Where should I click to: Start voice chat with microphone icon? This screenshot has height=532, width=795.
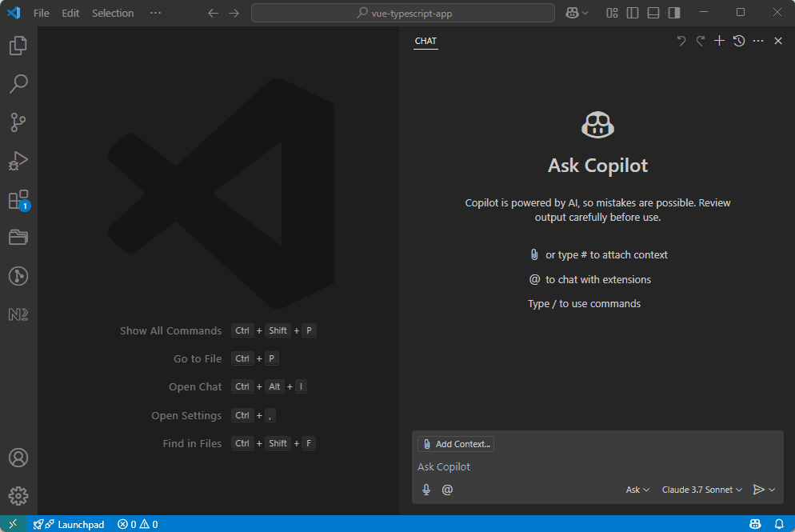(426, 490)
